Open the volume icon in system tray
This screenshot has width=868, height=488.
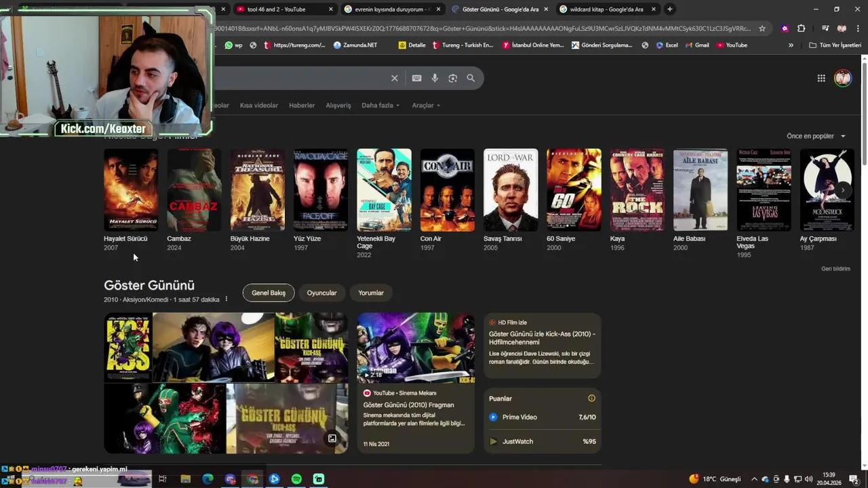pyautogui.click(x=809, y=479)
